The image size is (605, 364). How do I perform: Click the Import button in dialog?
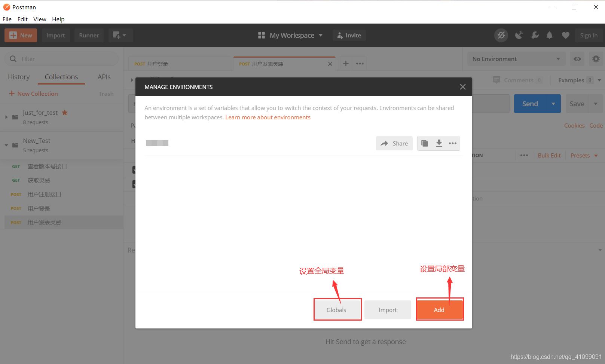[388, 310]
